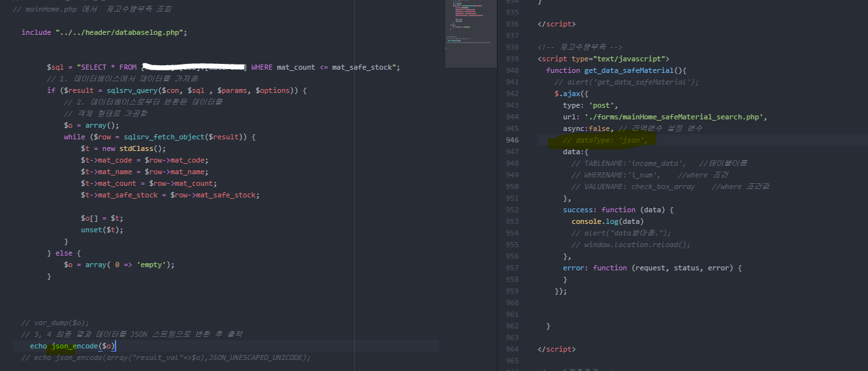Click the commented alert('get_data_safeMaterial') line
This screenshot has width=868, height=371.
point(627,82)
